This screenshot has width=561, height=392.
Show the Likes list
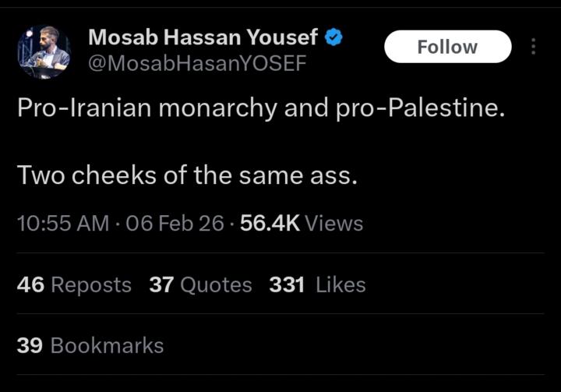coord(340,285)
